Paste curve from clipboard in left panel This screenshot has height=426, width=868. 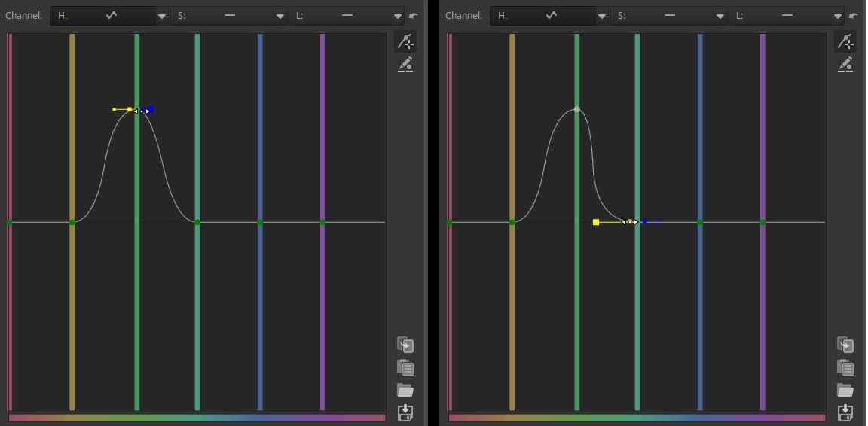point(405,368)
